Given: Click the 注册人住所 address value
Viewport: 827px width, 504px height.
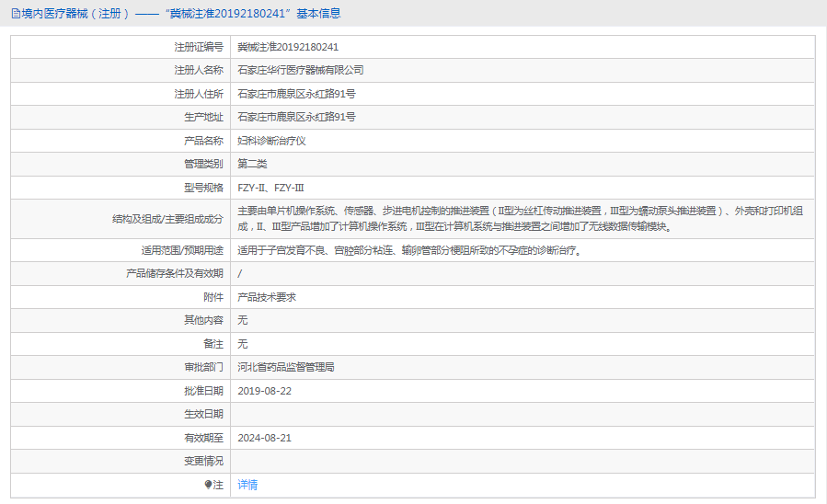Looking at the screenshot, I should 296,94.
